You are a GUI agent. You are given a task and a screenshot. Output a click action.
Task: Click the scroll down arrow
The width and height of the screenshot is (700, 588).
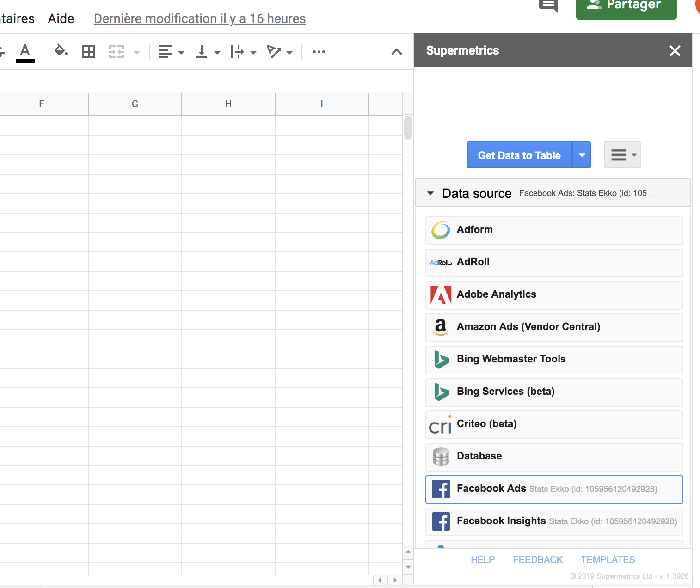point(408,567)
